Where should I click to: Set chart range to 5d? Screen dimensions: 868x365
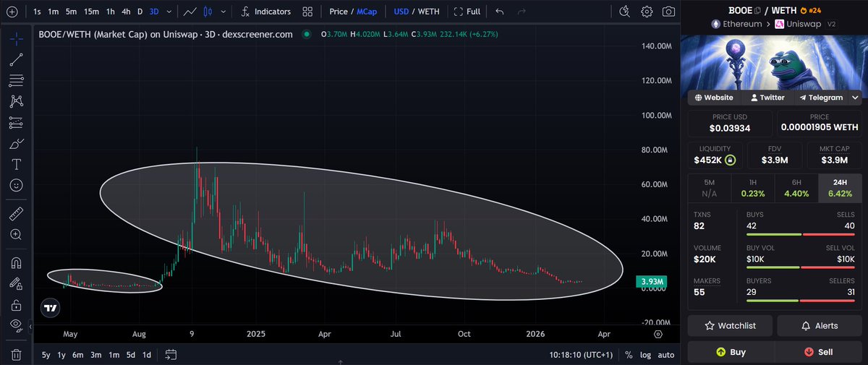point(130,354)
